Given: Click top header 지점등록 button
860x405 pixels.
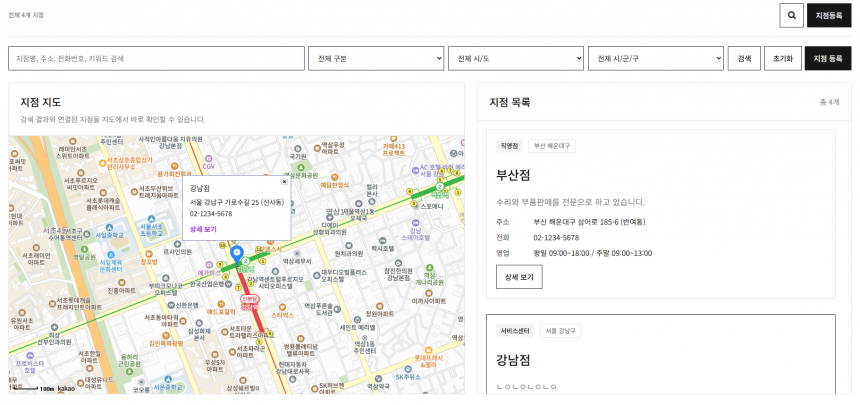Looking at the screenshot, I should (829, 15).
